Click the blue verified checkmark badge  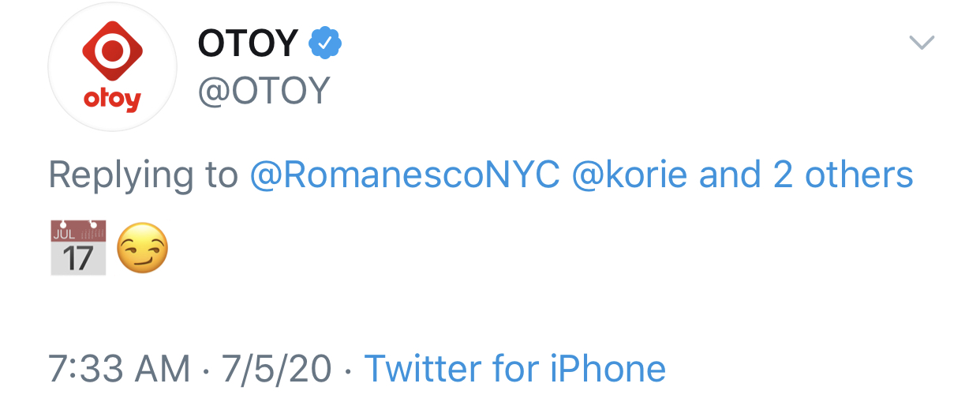pos(324,43)
